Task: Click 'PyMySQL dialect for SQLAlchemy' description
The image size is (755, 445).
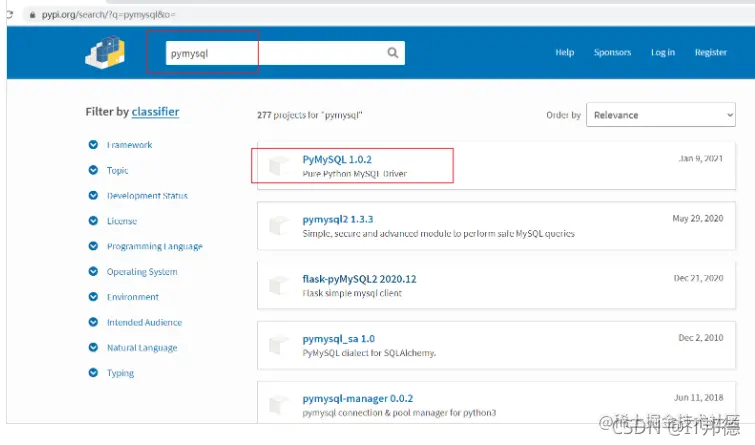Action: pyautogui.click(x=369, y=353)
